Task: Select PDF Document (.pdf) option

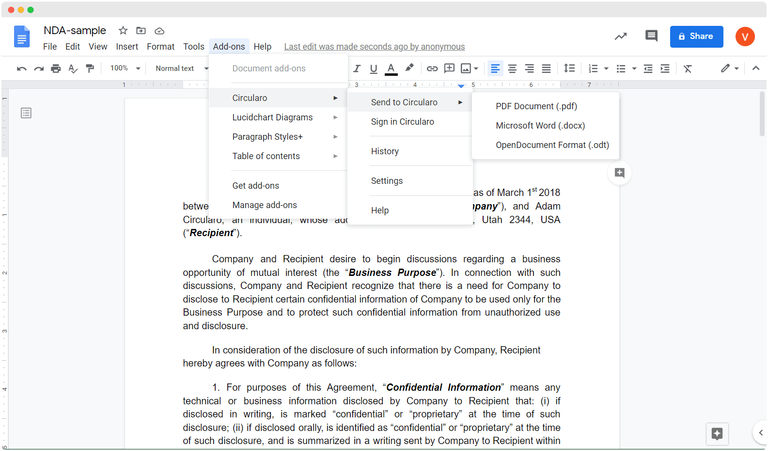Action: coord(535,106)
